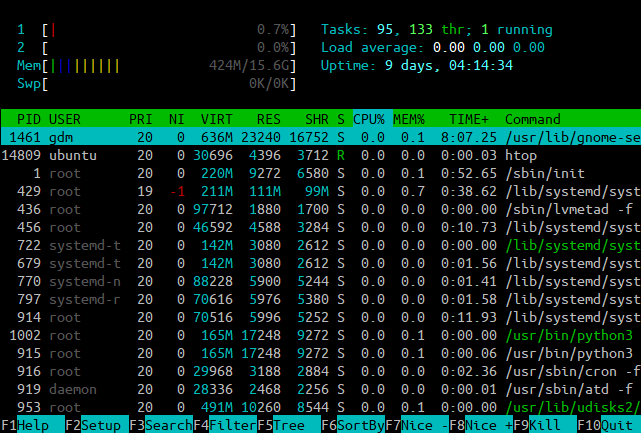Select the /usr/sbin/cron -f process row
This screenshot has width=641, height=433.
pos(320,371)
